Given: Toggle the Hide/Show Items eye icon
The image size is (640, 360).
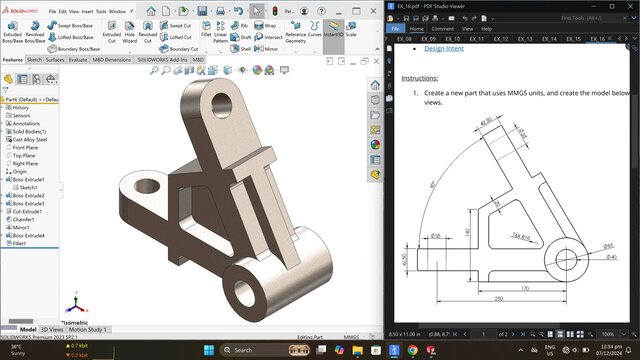Looking at the screenshot, I should [x=242, y=70].
